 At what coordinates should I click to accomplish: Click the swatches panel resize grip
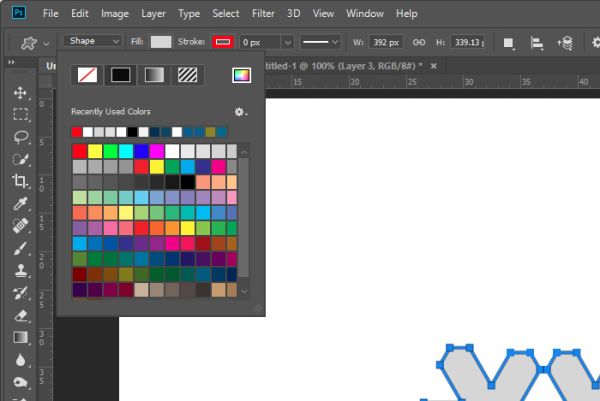point(258,308)
